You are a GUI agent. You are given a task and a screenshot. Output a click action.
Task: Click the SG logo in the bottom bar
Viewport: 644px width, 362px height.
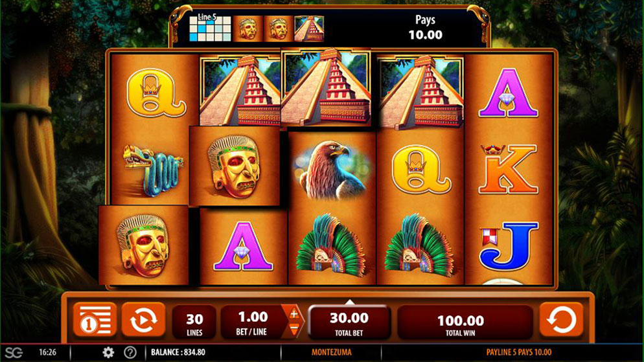[x=14, y=352]
